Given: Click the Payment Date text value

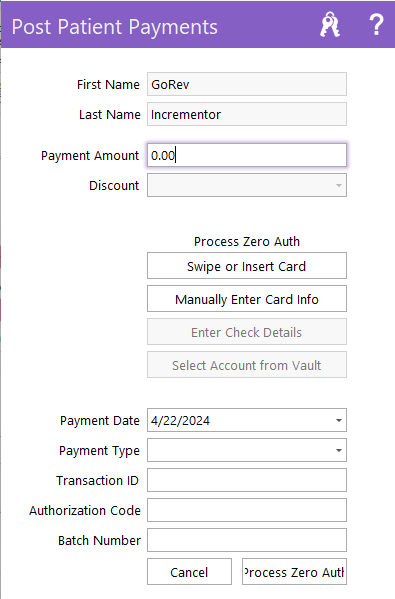Looking at the screenshot, I should pos(180,421).
